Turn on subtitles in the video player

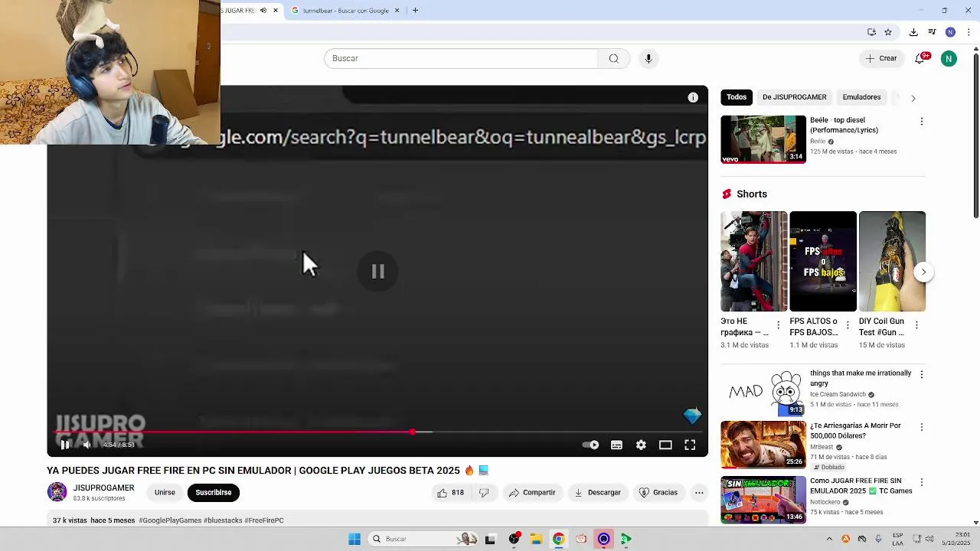[x=616, y=445]
